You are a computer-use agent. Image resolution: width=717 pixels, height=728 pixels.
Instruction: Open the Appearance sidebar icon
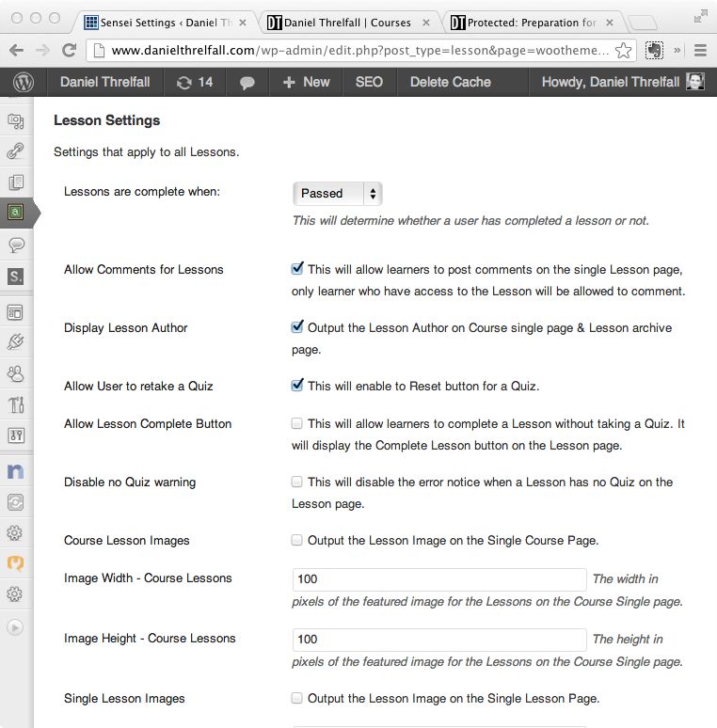16,312
